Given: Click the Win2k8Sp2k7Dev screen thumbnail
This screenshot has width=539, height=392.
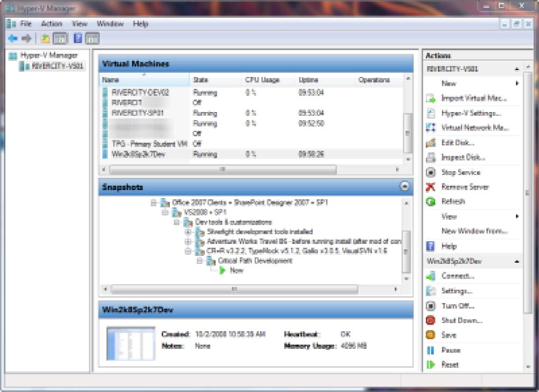Looking at the screenshot, I should [x=131, y=343].
